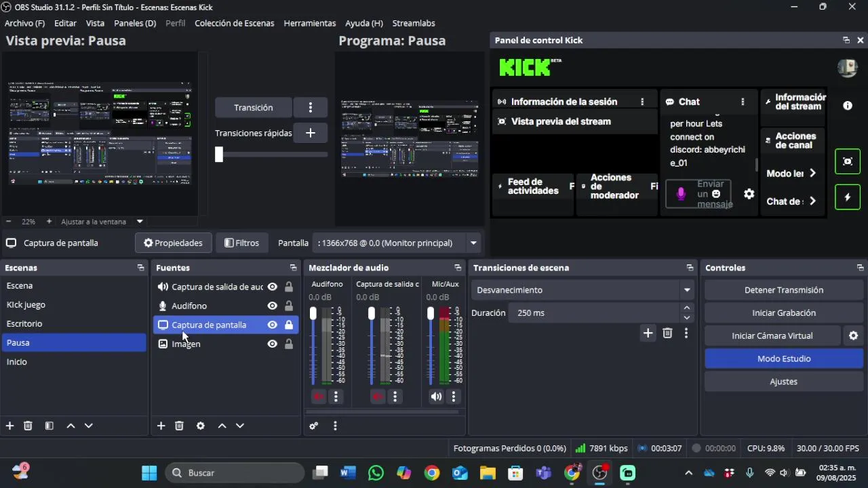The width and height of the screenshot is (868, 488).
Task: Open Ajustes button in Controles
Action: point(784,382)
